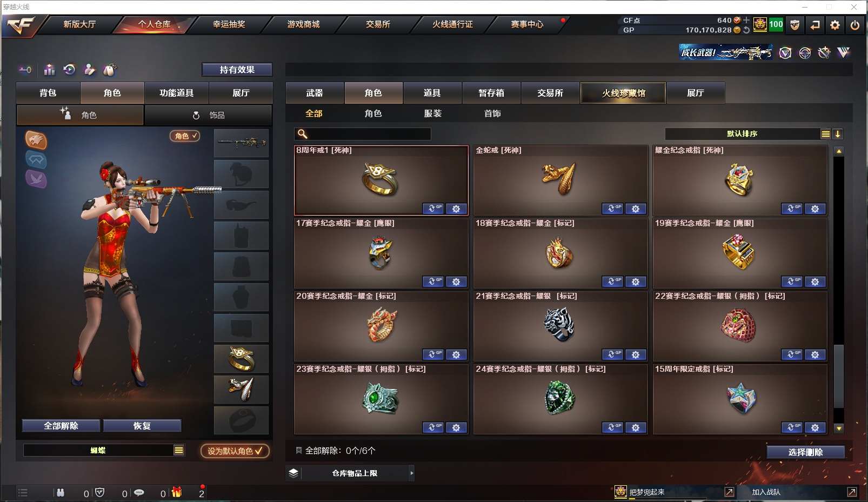Viewport: 868px width, 502px height.
Task: Click the item list scrollbar thumb
Action: [x=838, y=376]
